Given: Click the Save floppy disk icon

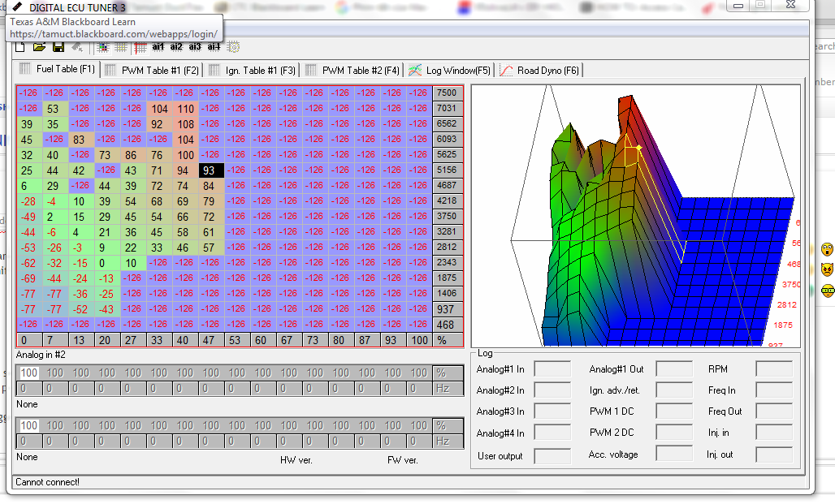Looking at the screenshot, I should click(58, 47).
